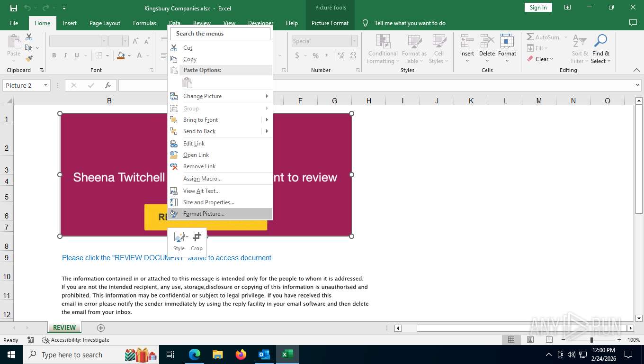Viewport: 644px width, 364px height.
Task: Choose Remove Link from context menu
Action: [x=220, y=166]
